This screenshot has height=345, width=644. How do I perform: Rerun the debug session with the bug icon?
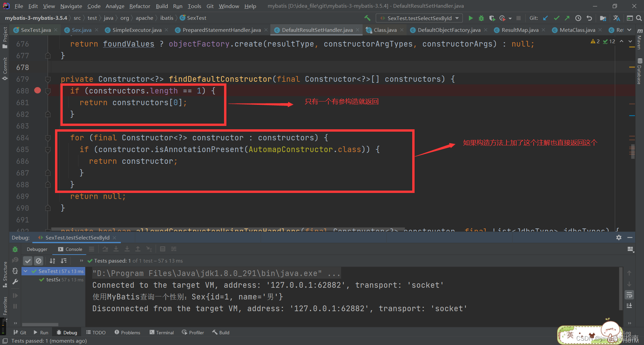(x=15, y=249)
